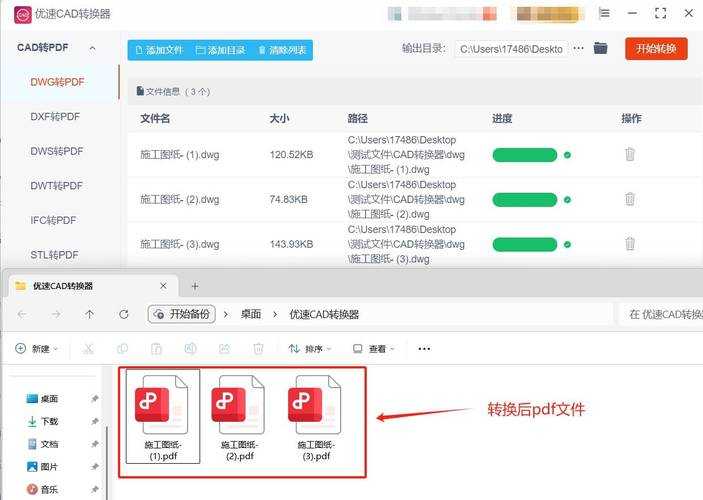Open the 排序 sort dropdown
Screen dimensions: 703x500
310,348
